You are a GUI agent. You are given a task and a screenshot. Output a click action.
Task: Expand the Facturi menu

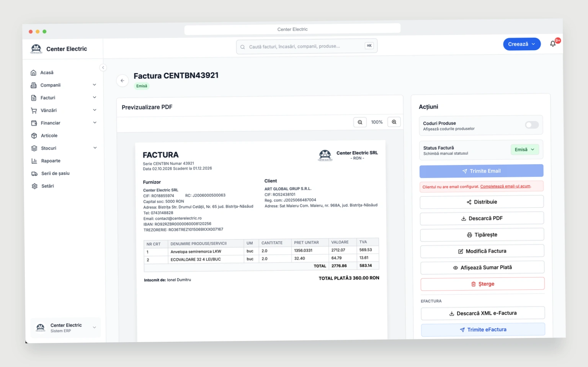[64, 98]
